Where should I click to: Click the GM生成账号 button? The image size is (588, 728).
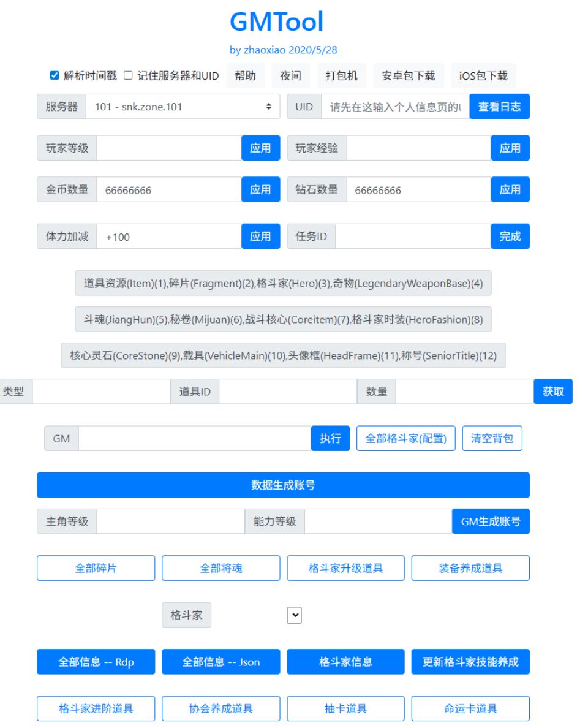[x=491, y=522]
